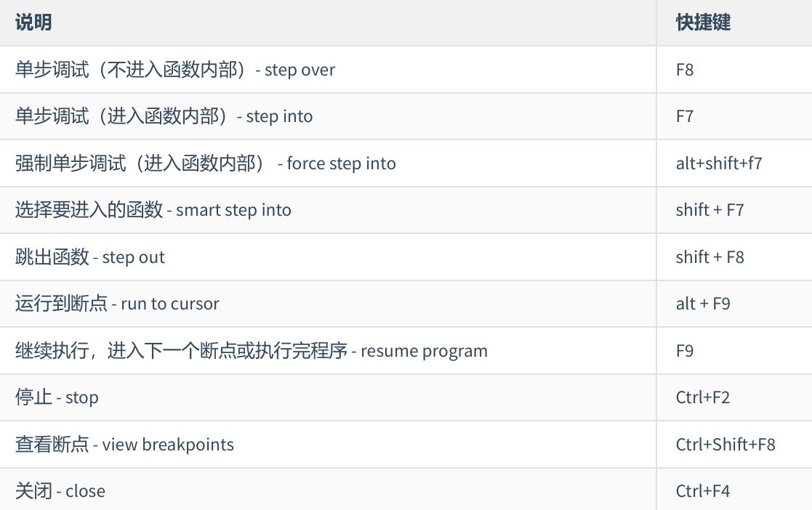The width and height of the screenshot is (812, 510).
Task: Select the run to cursor description
Action: click(117, 304)
